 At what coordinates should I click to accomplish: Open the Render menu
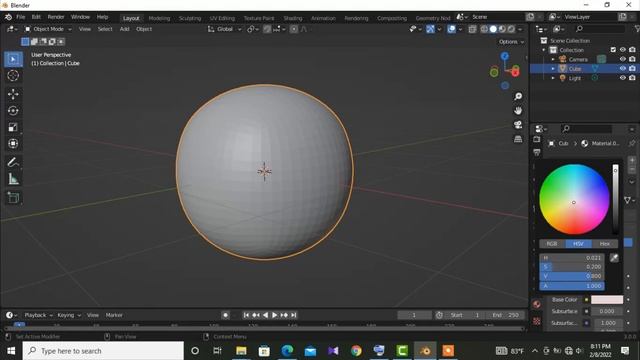coord(56,17)
